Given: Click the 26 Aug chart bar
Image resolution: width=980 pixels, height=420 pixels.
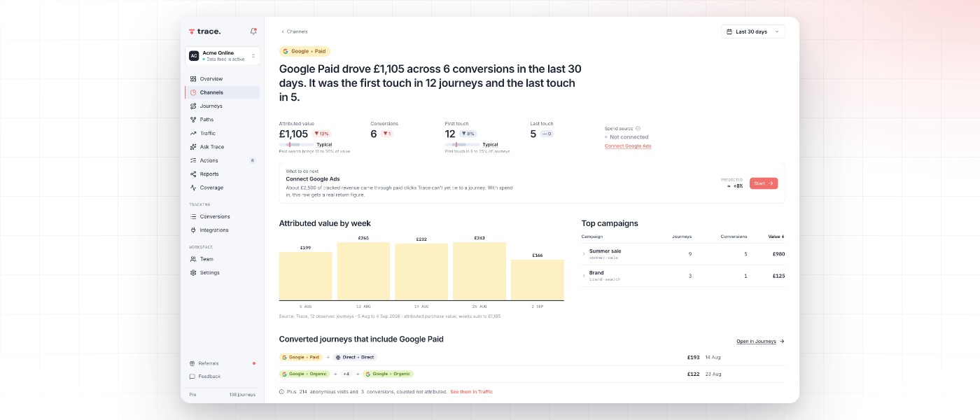Looking at the screenshot, I should click(479, 272).
